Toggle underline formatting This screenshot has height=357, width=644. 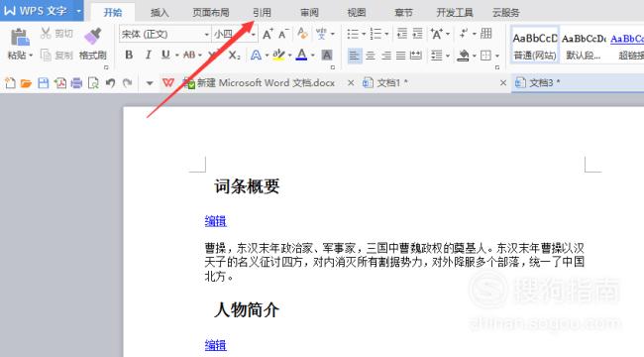(165, 55)
